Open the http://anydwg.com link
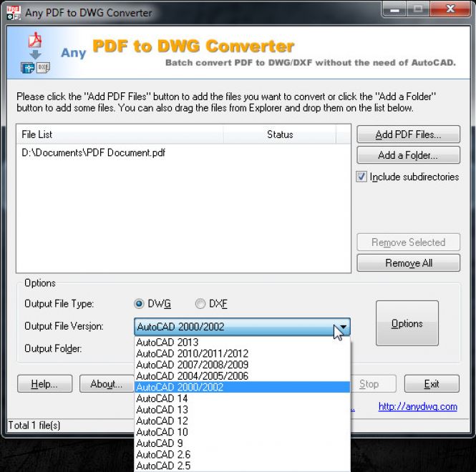This screenshot has height=472, width=476. [418, 406]
